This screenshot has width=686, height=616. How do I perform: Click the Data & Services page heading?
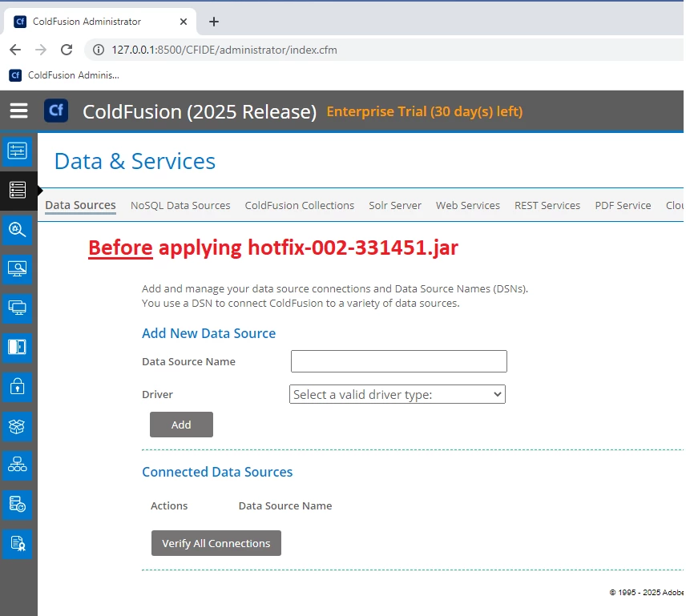pyautogui.click(x=135, y=161)
